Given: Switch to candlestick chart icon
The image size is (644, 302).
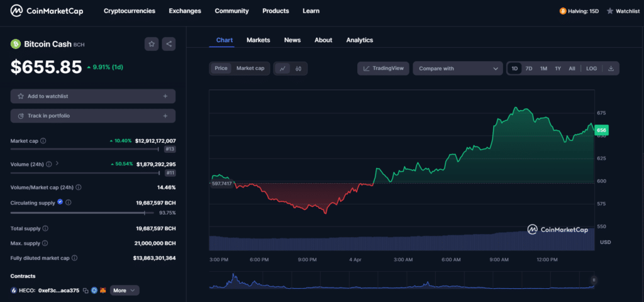Looking at the screenshot, I should pyautogui.click(x=299, y=69).
